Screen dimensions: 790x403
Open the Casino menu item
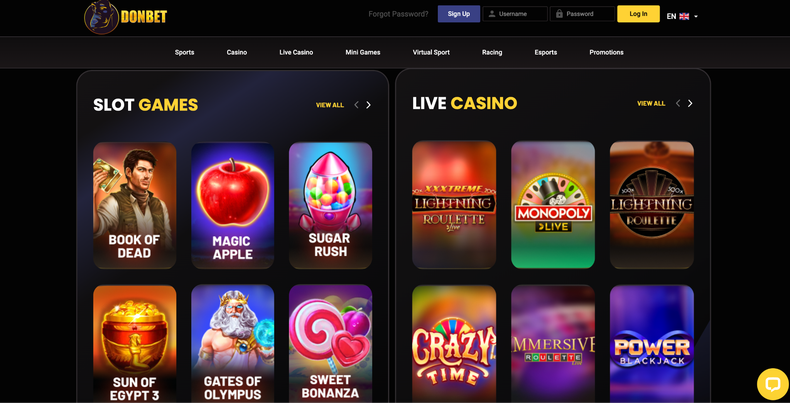click(x=237, y=52)
